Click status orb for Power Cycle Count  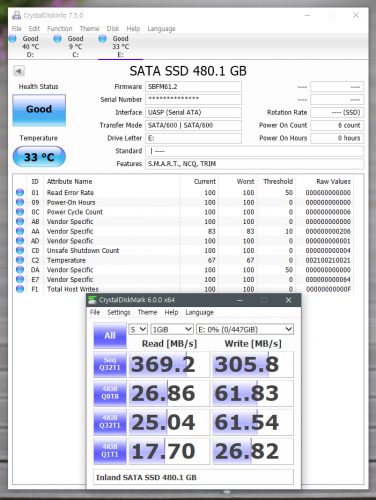tap(20, 212)
